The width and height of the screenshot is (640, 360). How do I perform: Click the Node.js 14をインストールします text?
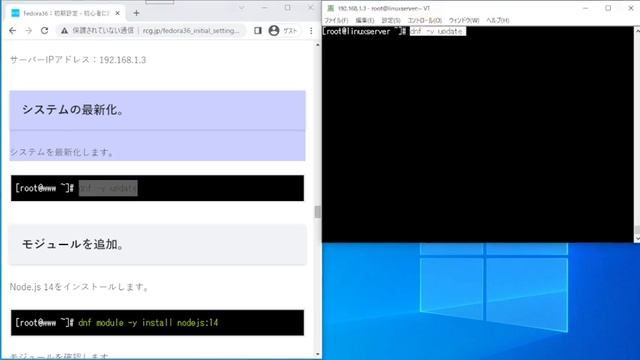point(80,287)
